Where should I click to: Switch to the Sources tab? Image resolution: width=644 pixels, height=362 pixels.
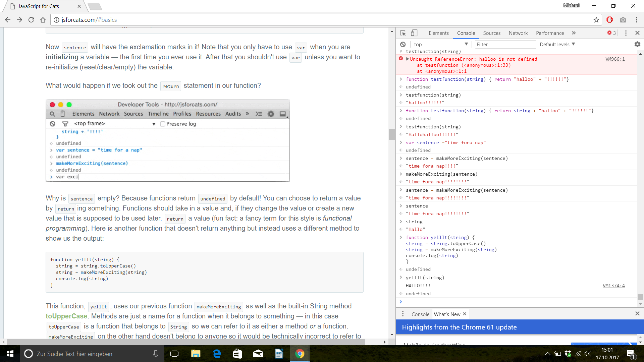coord(492,33)
